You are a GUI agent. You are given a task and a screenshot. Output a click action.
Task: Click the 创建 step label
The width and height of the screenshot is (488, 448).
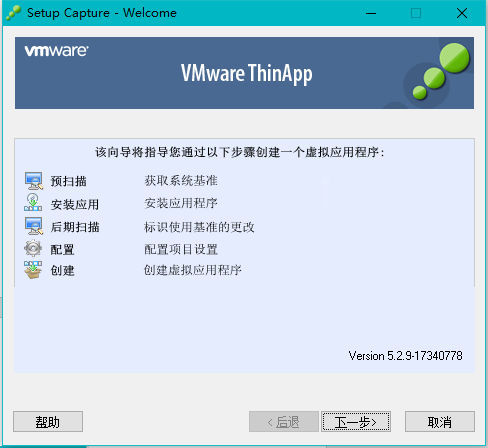coord(62,270)
